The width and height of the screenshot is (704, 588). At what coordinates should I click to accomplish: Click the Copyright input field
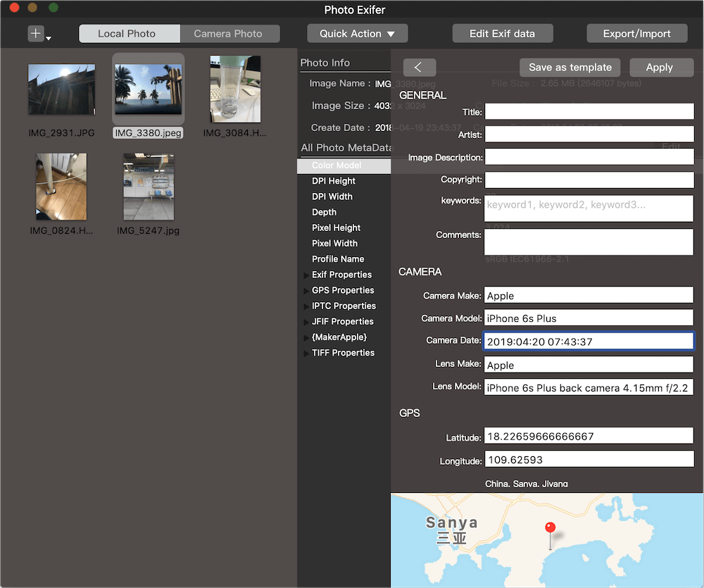click(589, 180)
